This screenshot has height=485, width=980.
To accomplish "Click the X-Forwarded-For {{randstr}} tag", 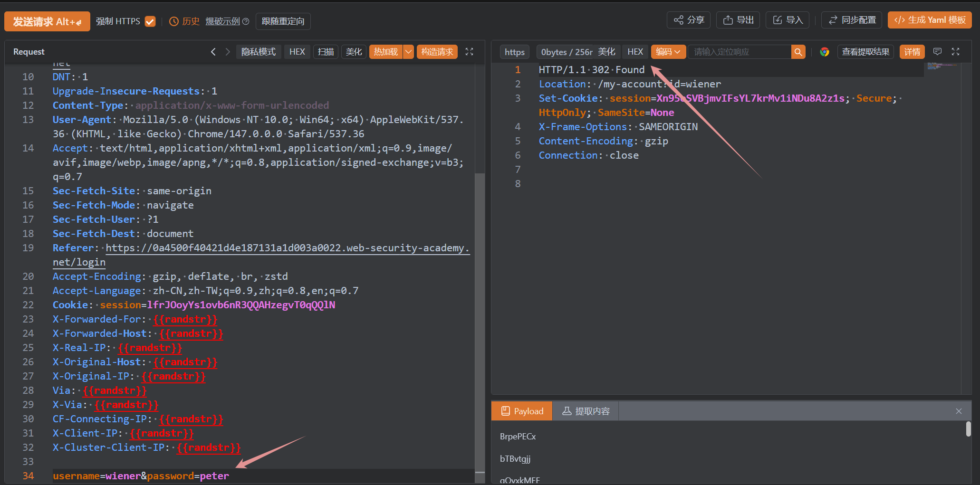I will (185, 319).
